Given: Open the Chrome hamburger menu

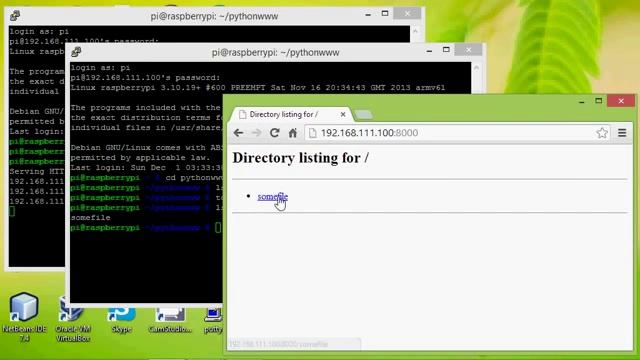Looking at the screenshot, I should pyautogui.click(x=622, y=133).
